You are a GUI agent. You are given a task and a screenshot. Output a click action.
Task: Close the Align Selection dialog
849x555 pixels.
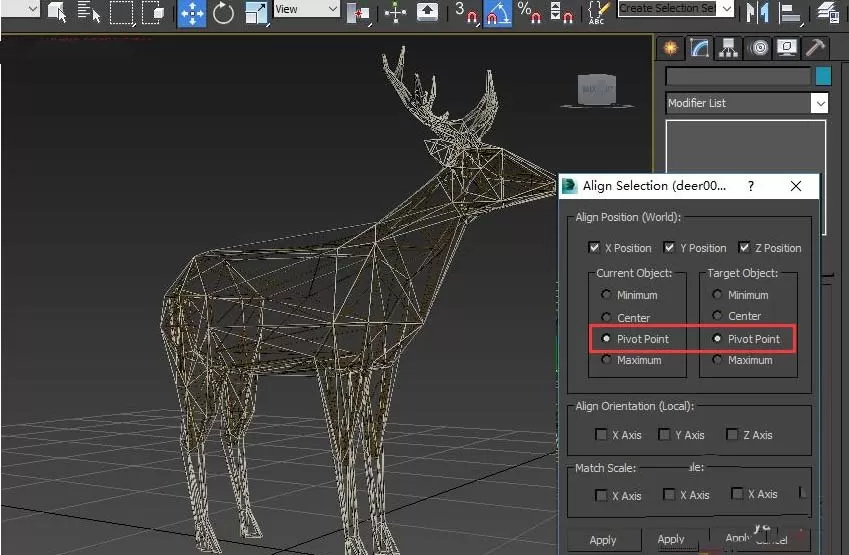click(x=795, y=186)
